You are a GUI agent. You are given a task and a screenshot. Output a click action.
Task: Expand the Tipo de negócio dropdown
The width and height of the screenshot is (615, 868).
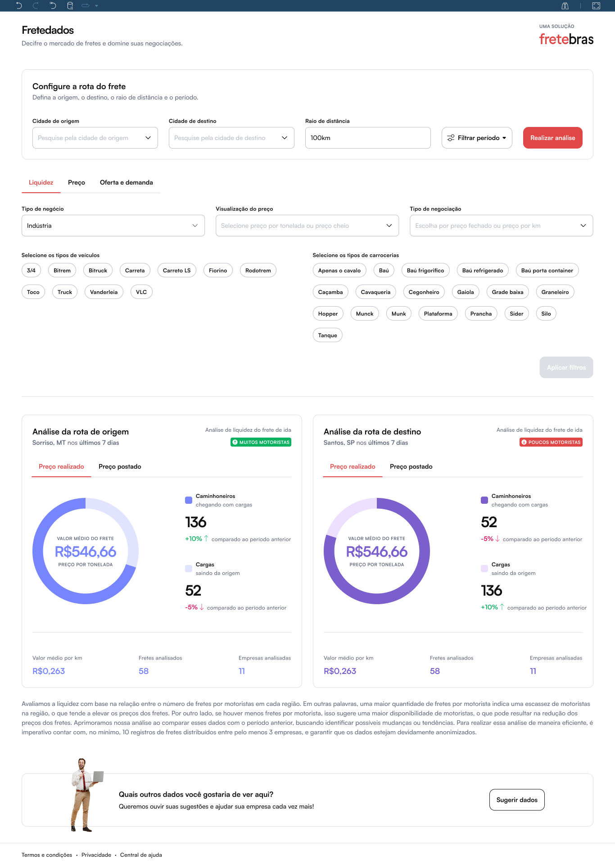(113, 226)
